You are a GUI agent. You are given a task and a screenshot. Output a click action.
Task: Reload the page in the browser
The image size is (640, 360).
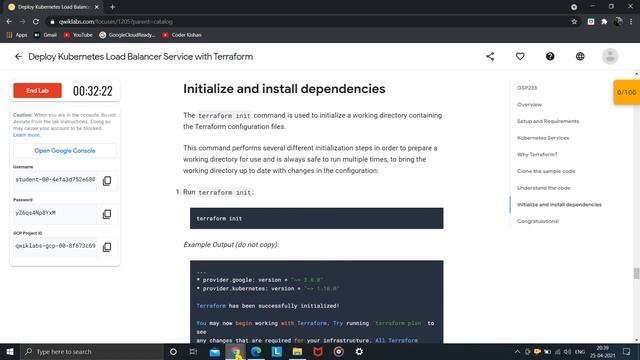pyautogui.click(x=36, y=22)
